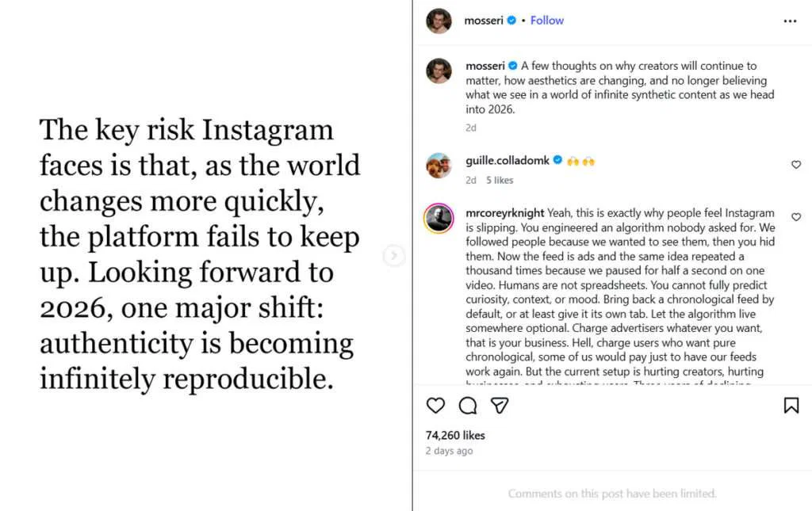
Task: Toggle the save bookmark on this post
Action: click(791, 405)
